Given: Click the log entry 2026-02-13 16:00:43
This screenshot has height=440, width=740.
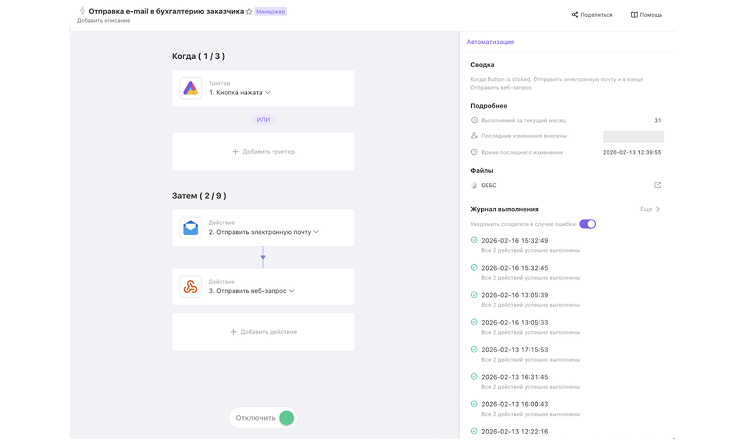Looking at the screenshot, I should (x=514, y=404).
